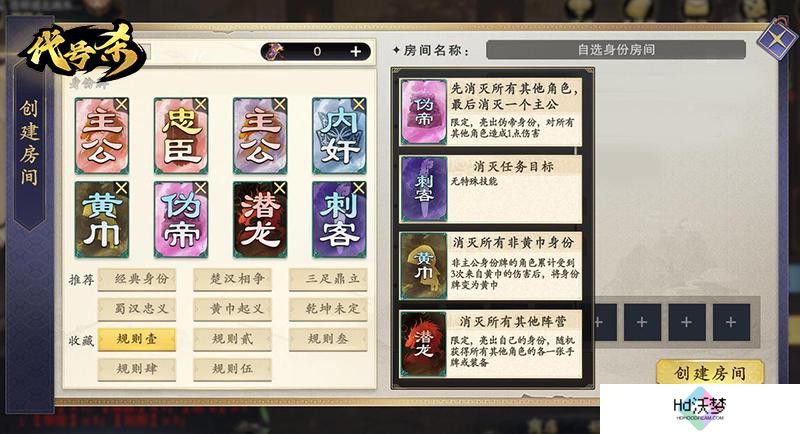Select the 楚汉相争 recommended preset

[233, 279]
